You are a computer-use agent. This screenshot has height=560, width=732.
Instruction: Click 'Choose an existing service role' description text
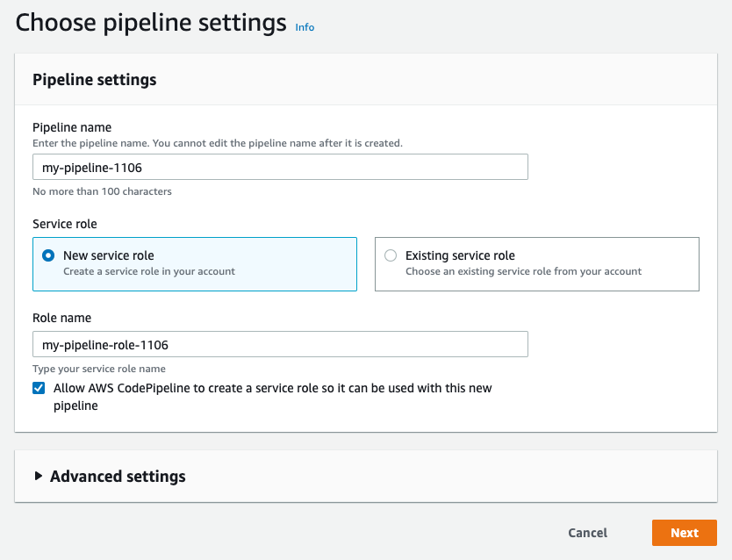(x=523, y=271)
